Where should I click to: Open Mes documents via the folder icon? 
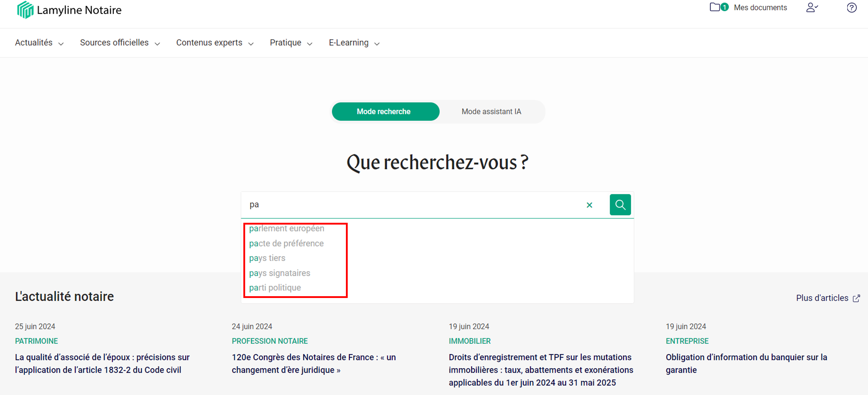(715, 7)
